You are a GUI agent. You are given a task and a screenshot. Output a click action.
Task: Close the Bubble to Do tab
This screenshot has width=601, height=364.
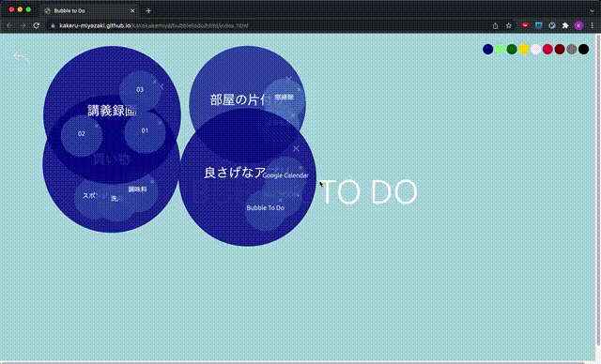132,10
